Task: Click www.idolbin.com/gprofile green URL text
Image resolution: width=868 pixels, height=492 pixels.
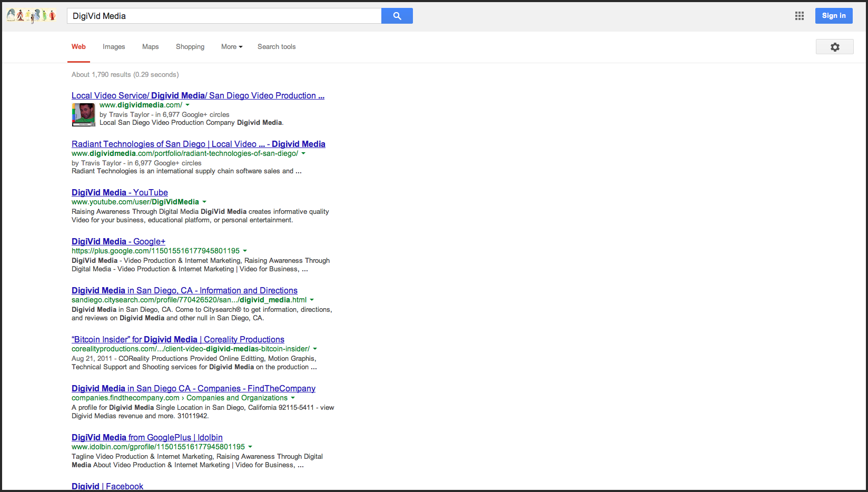Action: pyautogui.click(x=158, y=447)
